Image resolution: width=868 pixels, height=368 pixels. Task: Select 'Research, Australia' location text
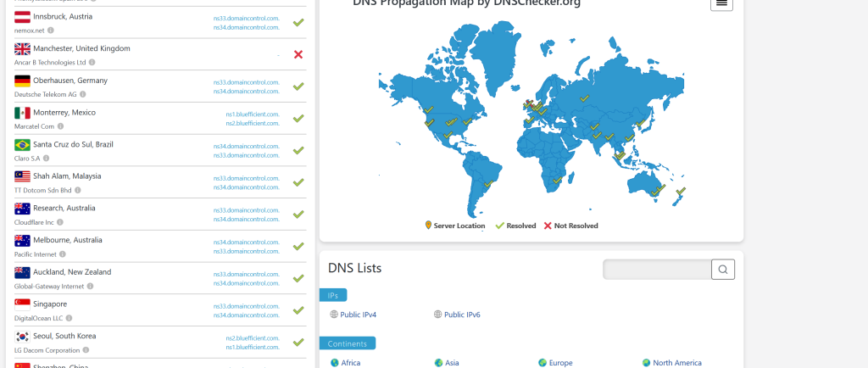pos(64,208)
